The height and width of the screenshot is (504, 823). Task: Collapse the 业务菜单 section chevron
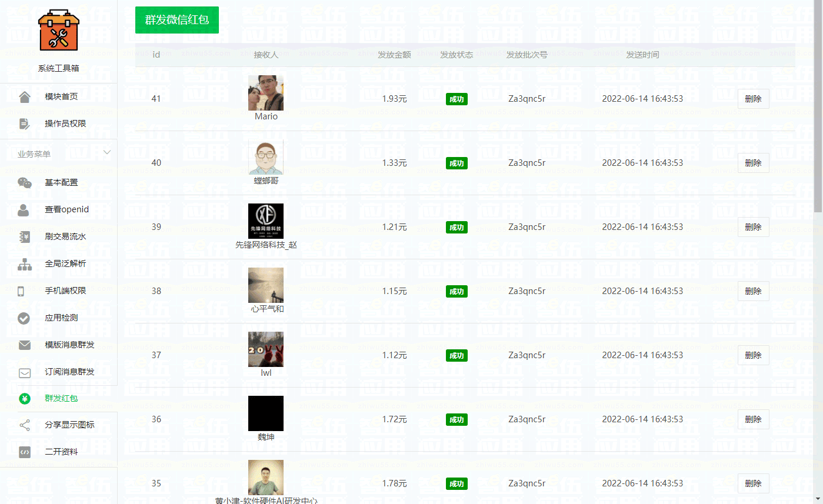pyautogui.click(x=107, y=153)
